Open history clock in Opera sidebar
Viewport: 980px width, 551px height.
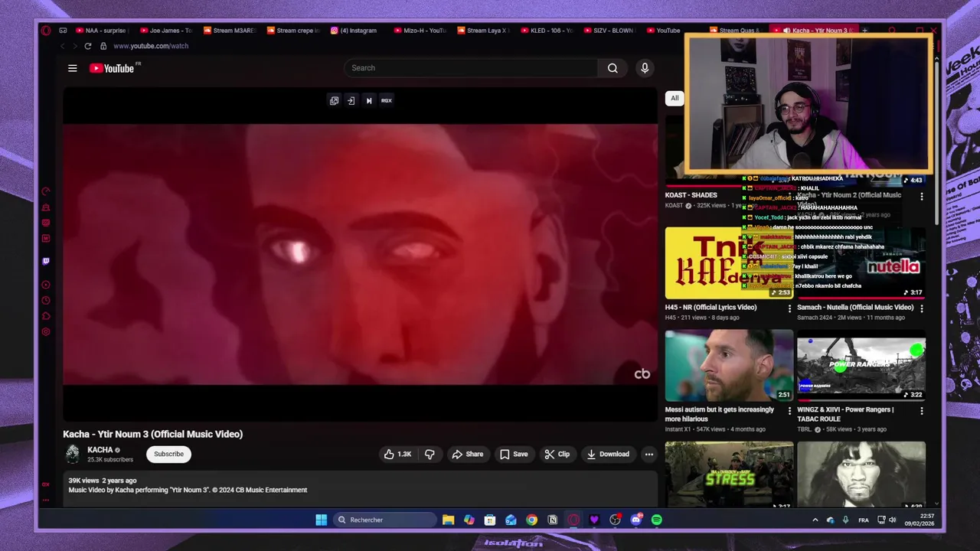(x=46, y=300)
